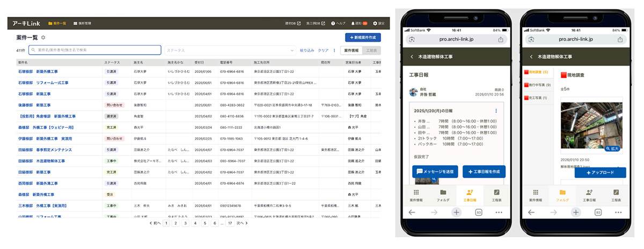The height and width of the screenshot is (249, 644).
Task: Go to page 17 in pagination
Action: coord(230,223)
